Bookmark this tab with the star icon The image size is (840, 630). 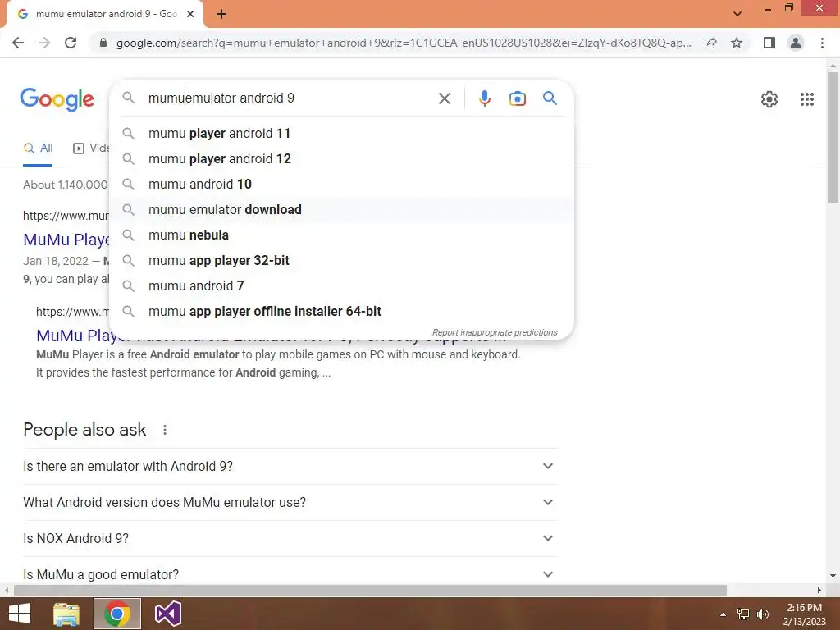(737, 43)
